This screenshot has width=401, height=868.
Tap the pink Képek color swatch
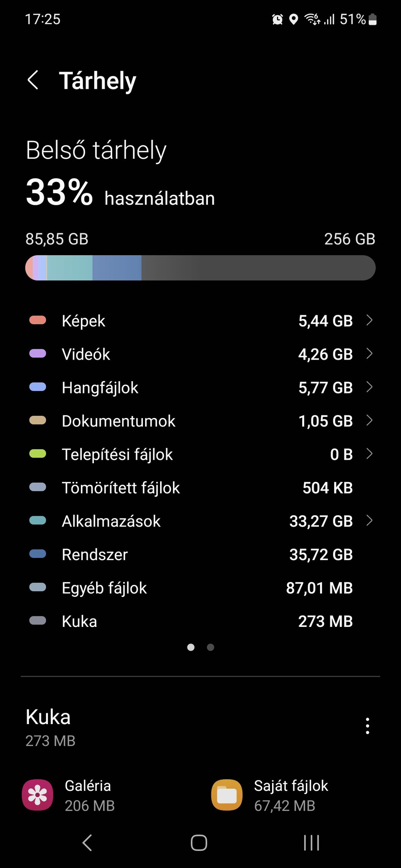point(38,320)
